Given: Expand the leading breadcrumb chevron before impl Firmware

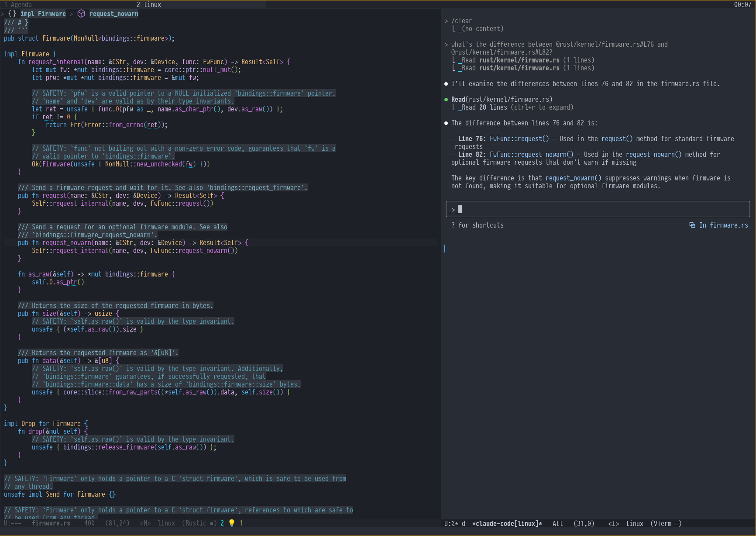Looking at the screenshot, I should (3, 14).
